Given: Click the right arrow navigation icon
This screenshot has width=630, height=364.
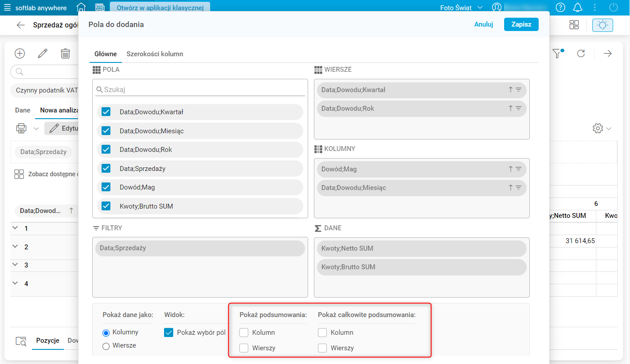Looking at the screenshot, I should click(607, 54).
